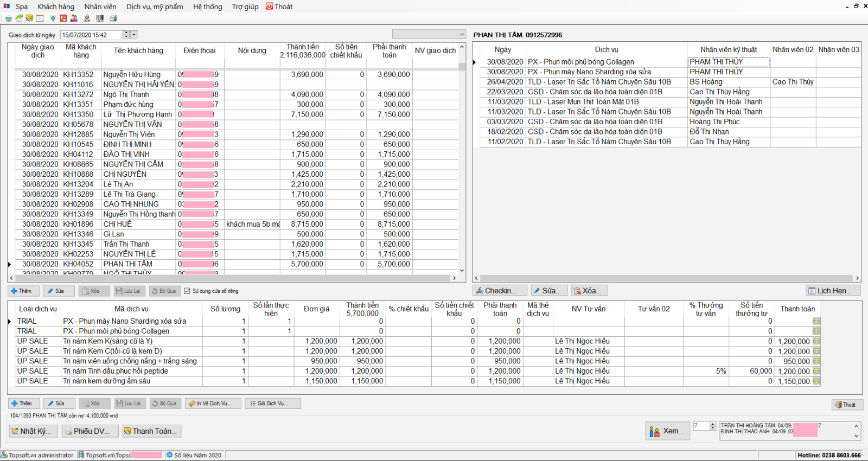Click payment icon in Tinh dầu phục hồi peptide row

816,371
